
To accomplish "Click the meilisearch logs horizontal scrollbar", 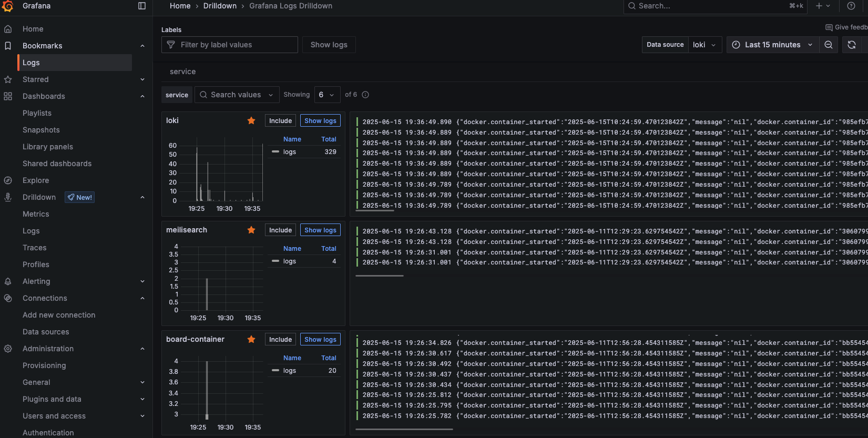I will coord(380,276).
